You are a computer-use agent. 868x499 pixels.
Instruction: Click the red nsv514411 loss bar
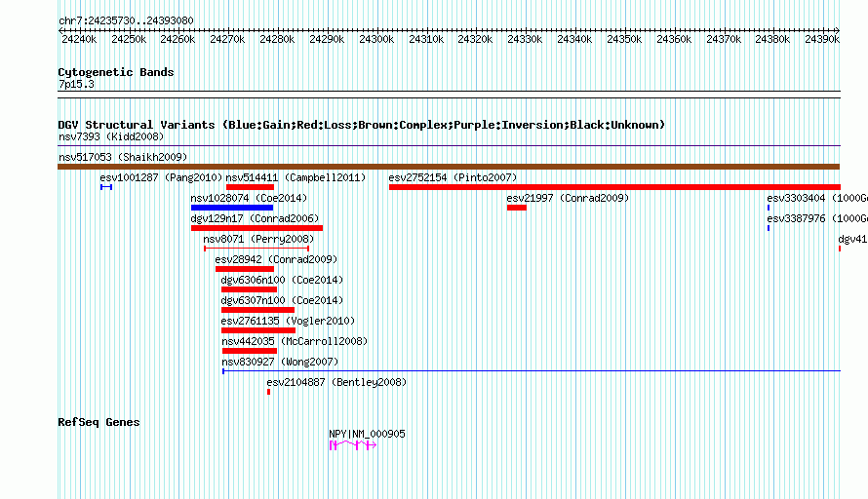coord(251,187)
